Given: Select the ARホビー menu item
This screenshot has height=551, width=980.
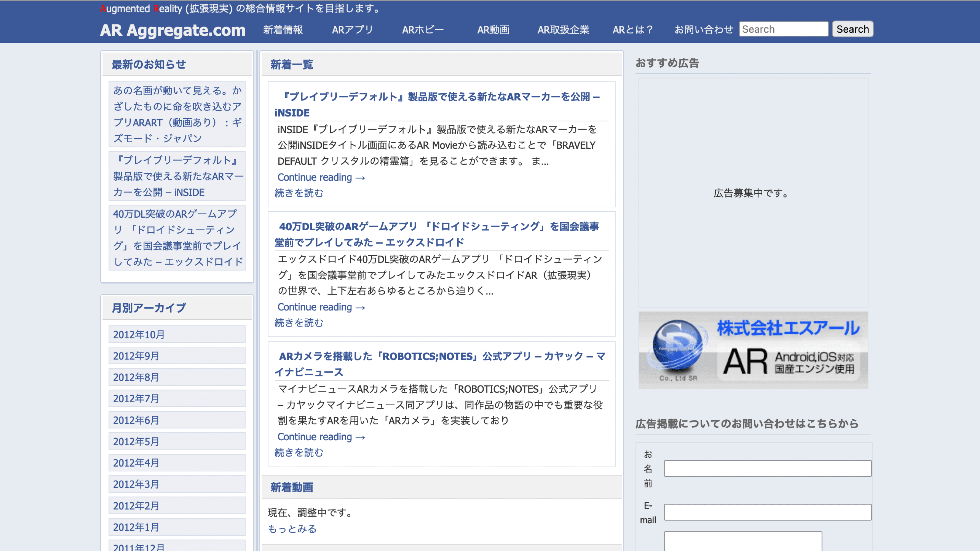Looking at the screenshot, I should [423, 30].
